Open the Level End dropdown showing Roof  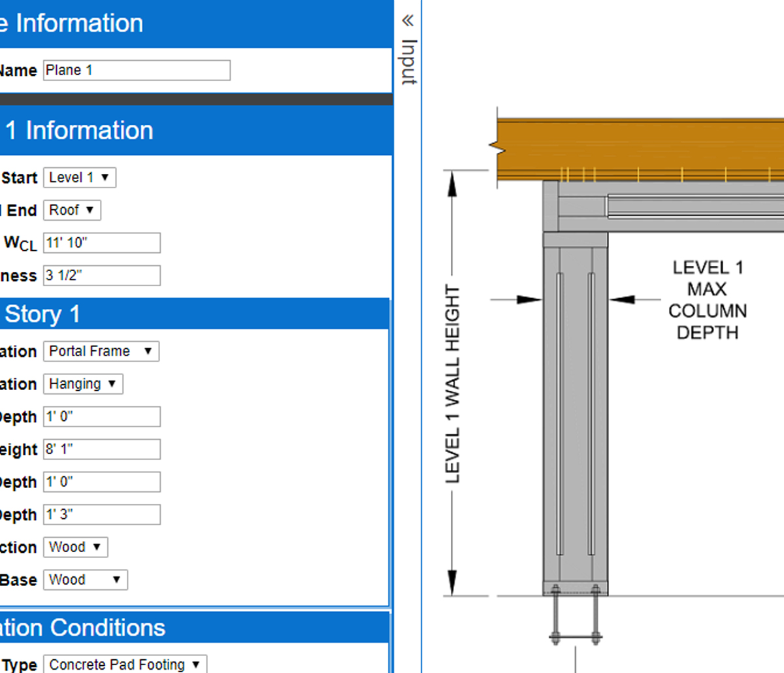(x=71, y=210)
